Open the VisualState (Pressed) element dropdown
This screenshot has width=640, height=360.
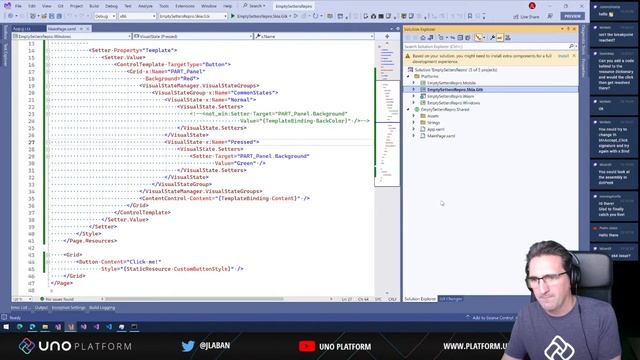click(193, 36)
